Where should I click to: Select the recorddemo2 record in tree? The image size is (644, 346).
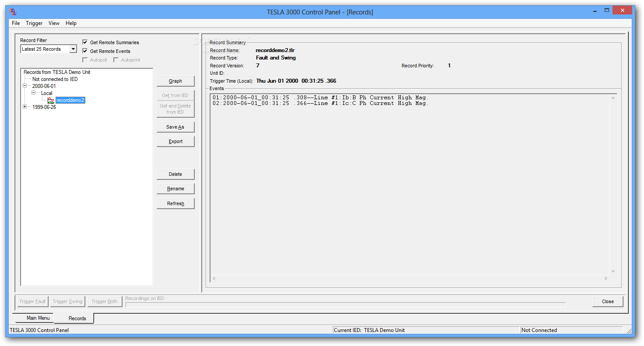70,100
